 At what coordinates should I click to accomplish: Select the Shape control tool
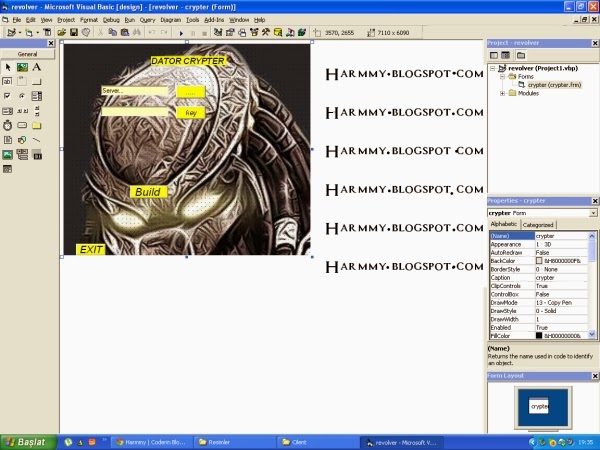(x=22, y=140)
